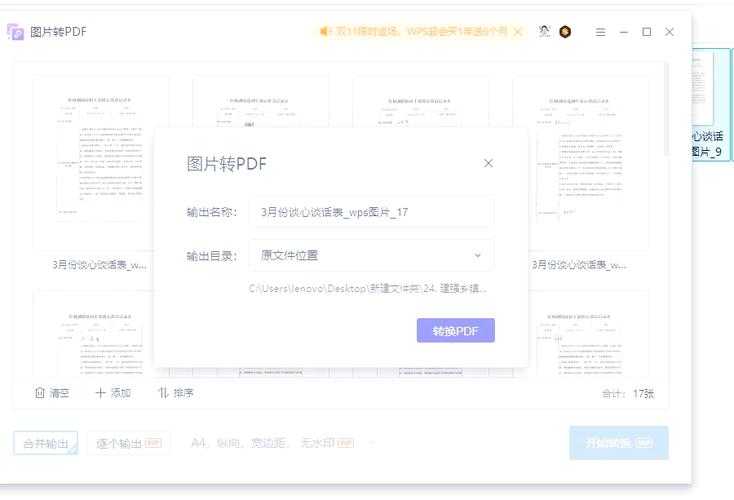Click the 开始转换 button in the main window

[619, 442]
